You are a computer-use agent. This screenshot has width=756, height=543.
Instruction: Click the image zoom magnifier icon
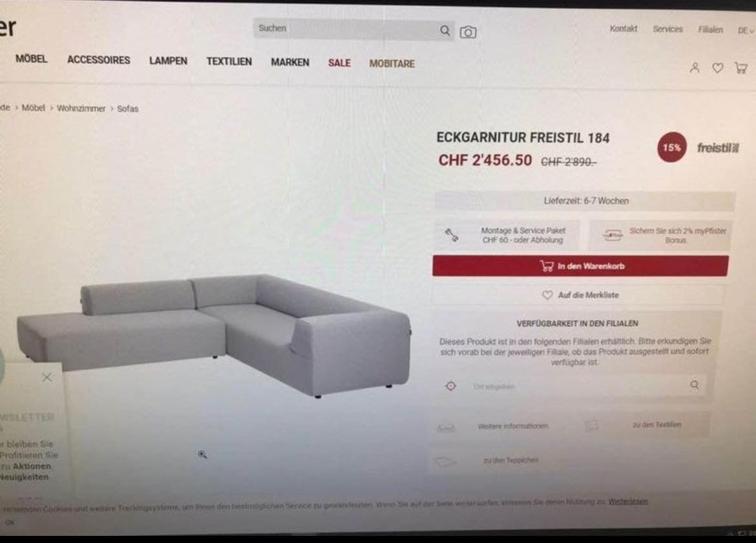tap(202, 454)
